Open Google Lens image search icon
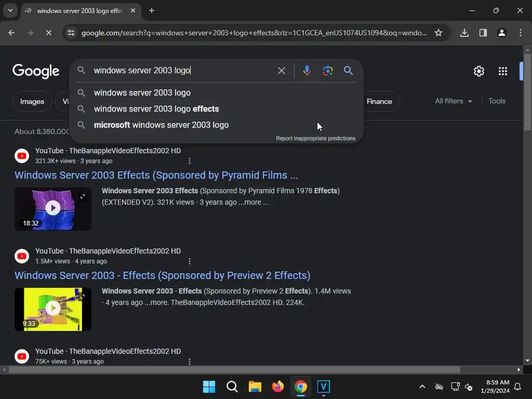The image size is (532, 399). pos(327,71)
